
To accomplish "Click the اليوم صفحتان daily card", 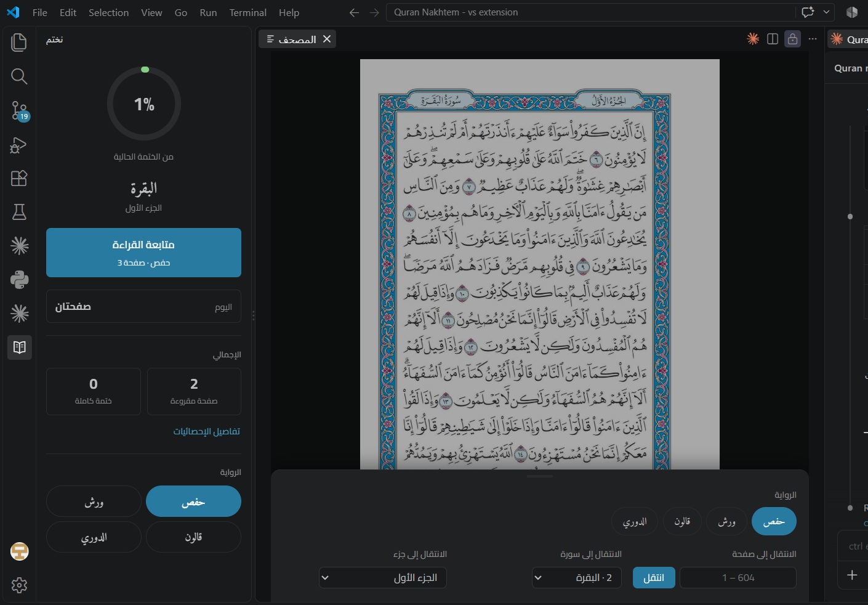I will tap(143, 306).
